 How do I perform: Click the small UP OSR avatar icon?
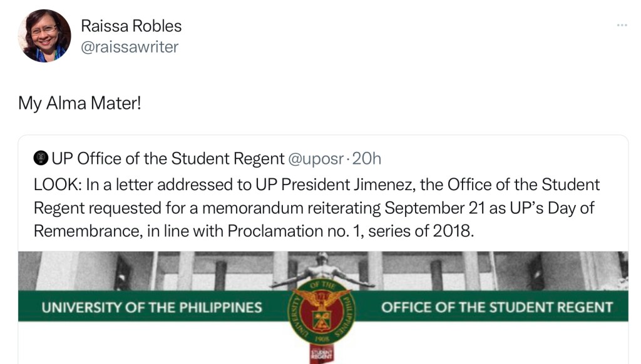coord(41,159)
